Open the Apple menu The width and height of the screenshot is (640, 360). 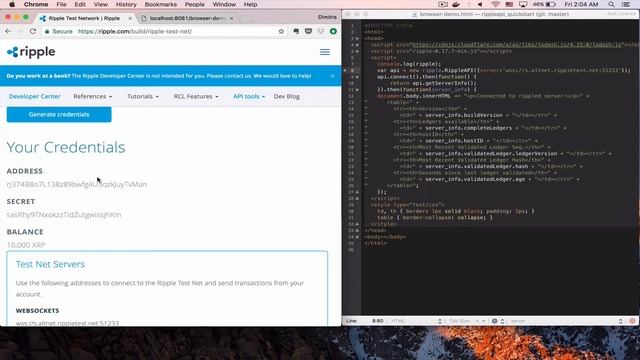12,4
